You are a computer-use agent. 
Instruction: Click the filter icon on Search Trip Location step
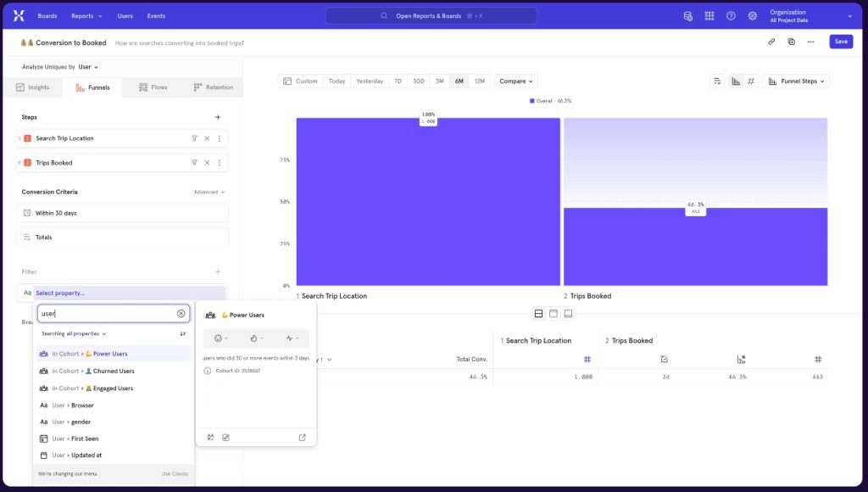(x=194, y=138)
